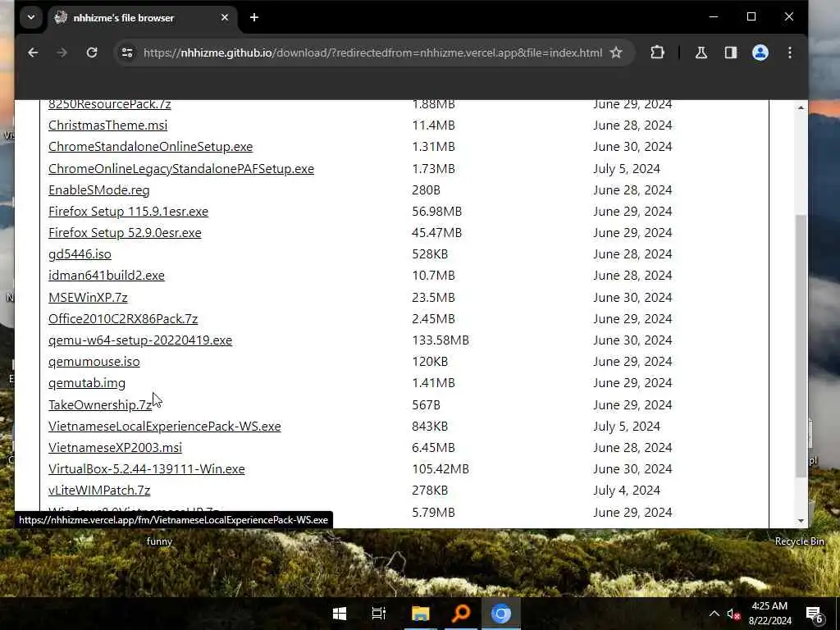Click the 105.42MB size value

click(x=441, y=469)
